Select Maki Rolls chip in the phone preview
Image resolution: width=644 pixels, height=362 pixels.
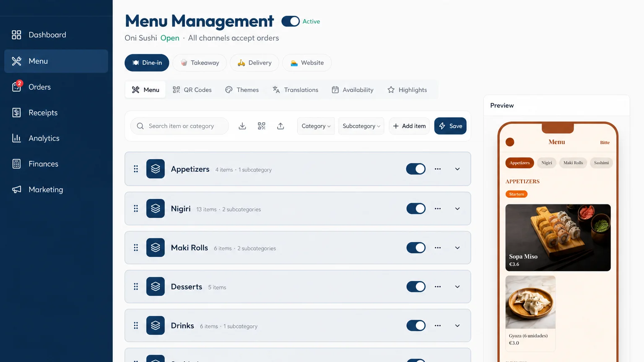point(573,163)
